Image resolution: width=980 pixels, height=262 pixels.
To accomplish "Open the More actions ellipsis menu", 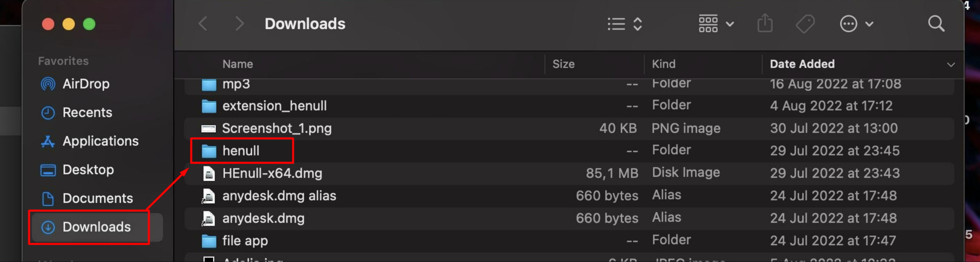I will pos(856,24).
